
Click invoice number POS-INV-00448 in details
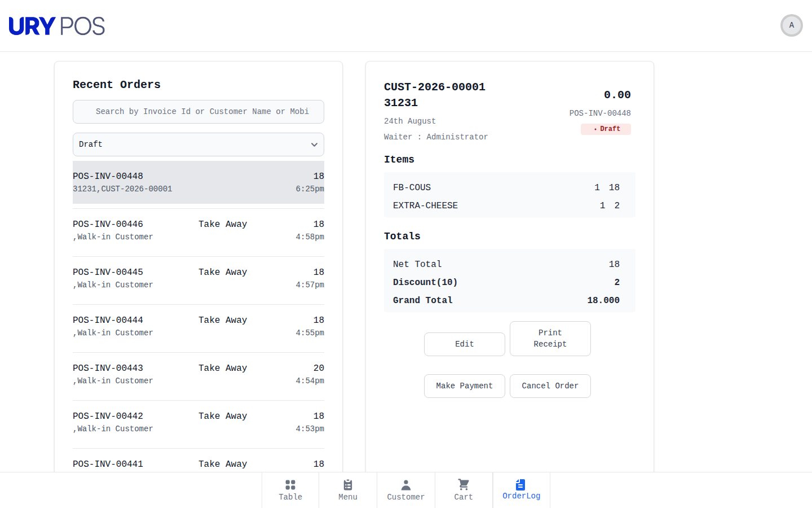(x=600, y=113)
